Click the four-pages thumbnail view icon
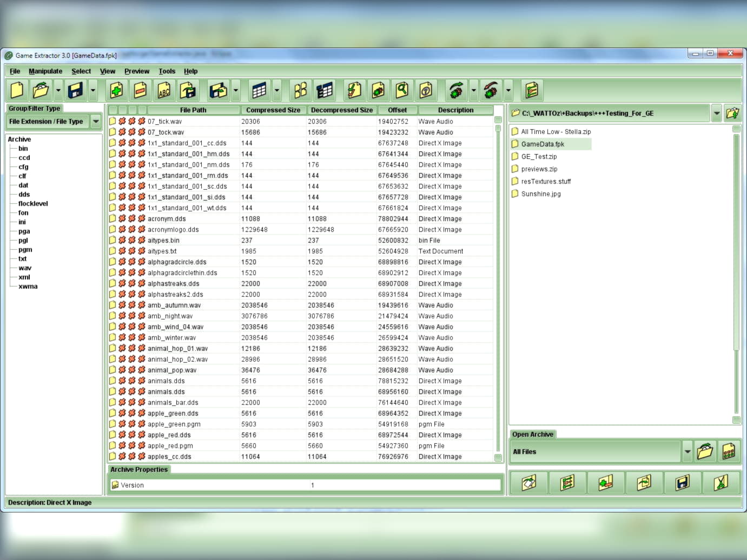Viewport: 747px width, 560px height. pos(300,90)
